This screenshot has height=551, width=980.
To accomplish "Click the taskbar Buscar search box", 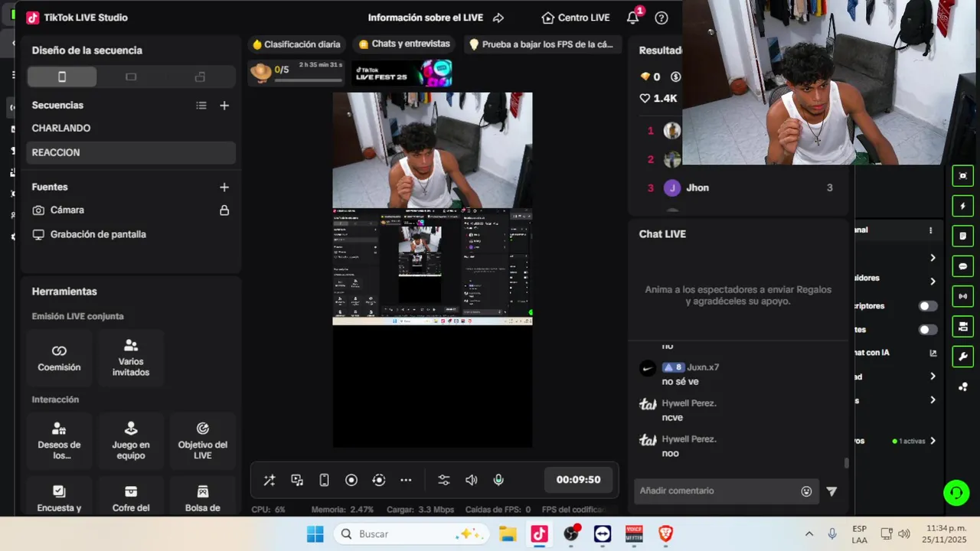I will coord(410,534).
